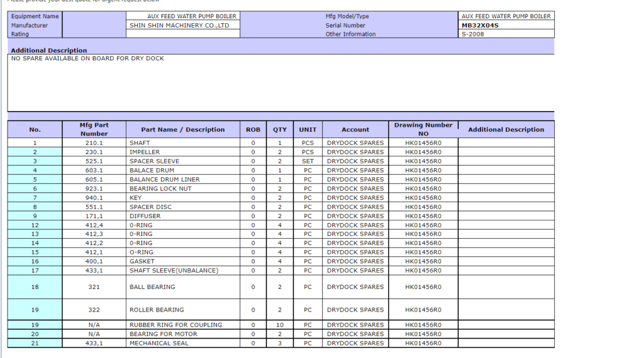The height and width of the screenshot is (358, 644).
Task: Click the SPACER SLEEVE part name
Action: click(x=154, y=161)
